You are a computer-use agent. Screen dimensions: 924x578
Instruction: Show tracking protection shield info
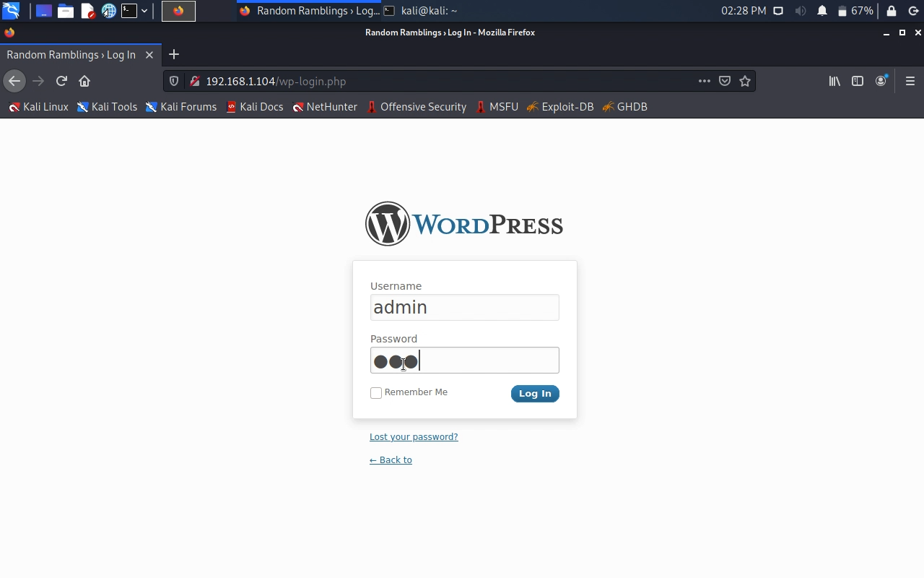tap(174, 81)
